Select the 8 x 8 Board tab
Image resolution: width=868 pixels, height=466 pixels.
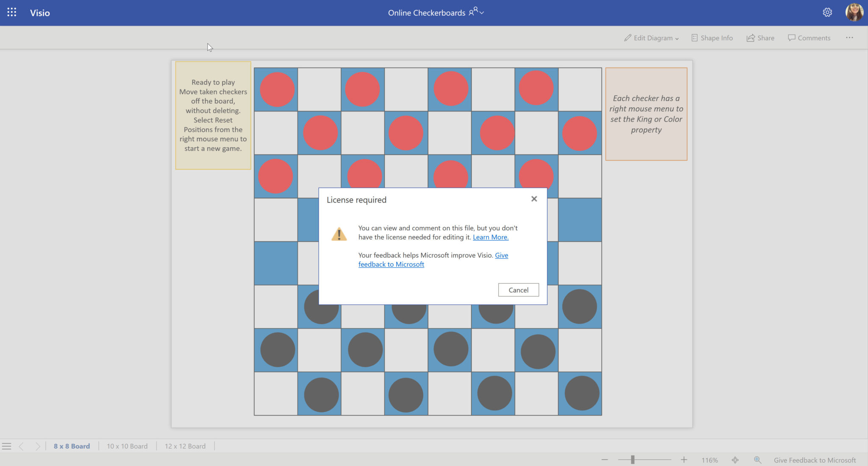(71, 446)
